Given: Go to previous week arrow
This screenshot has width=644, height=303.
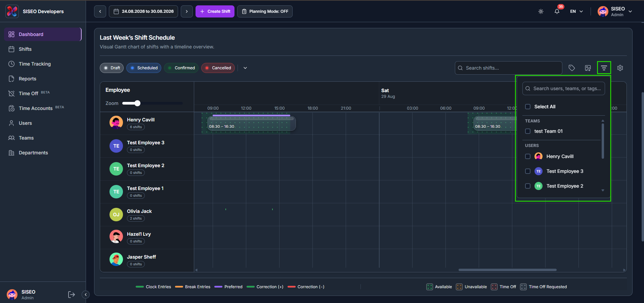Looking at the screenshot, I should click(100, 11).
